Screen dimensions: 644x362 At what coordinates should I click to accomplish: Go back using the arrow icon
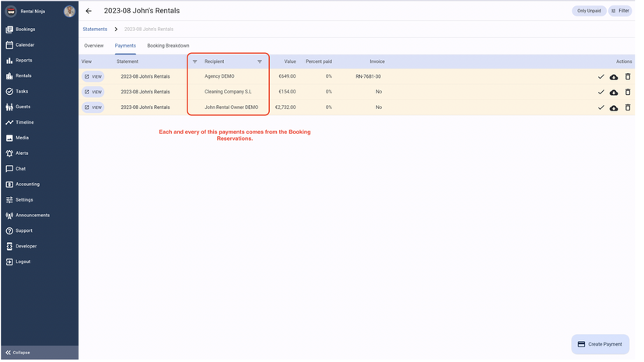click(x=89, y=11)
